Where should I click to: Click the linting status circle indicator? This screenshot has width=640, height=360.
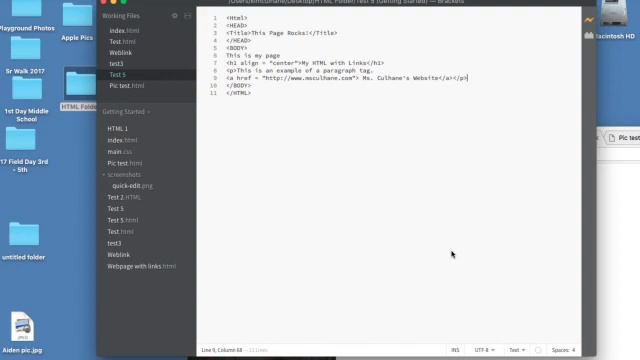(x=538, y=350)
